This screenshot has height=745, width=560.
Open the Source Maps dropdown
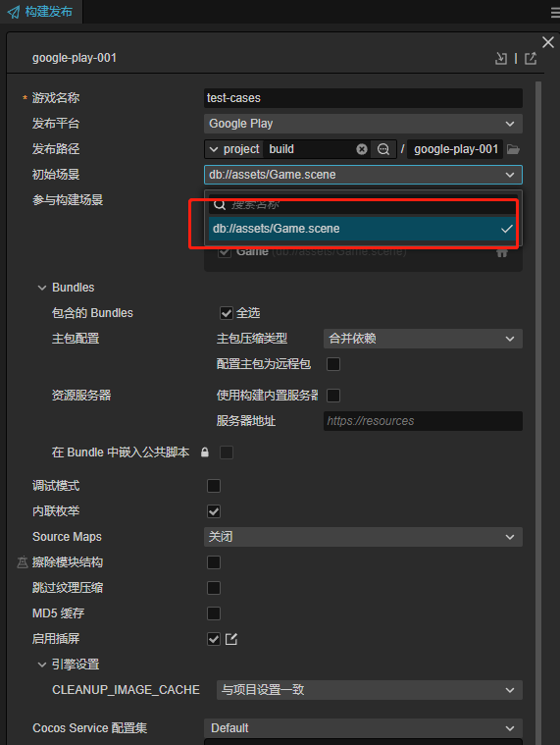pos(363,537)
